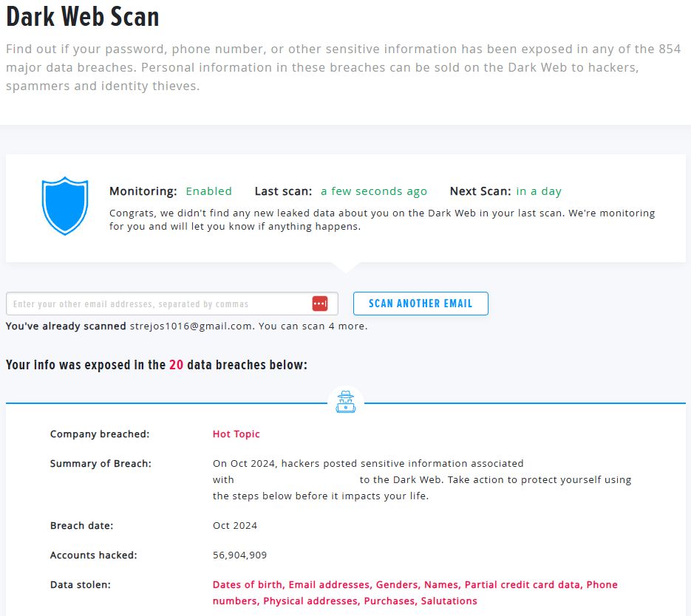Click 'Your info was exposed' heading
Viewport: 691px width, 616px height.
157,365
